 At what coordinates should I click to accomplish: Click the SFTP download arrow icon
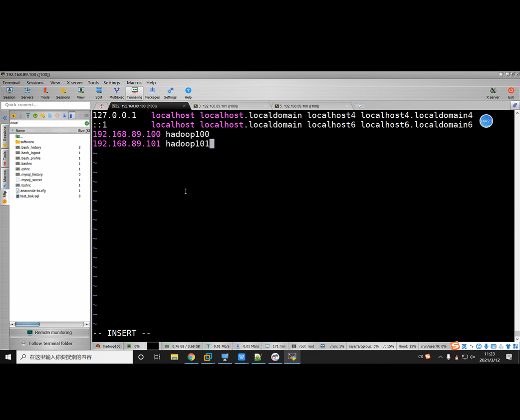point(20,116)
